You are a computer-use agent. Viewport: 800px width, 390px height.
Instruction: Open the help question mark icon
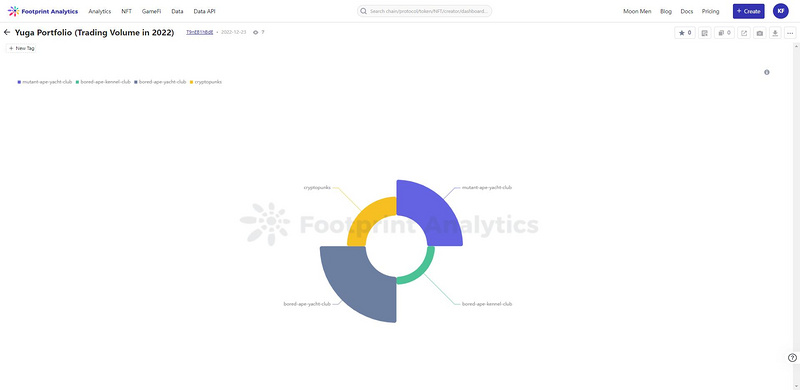pyautogui.click(x=792, y=358)
